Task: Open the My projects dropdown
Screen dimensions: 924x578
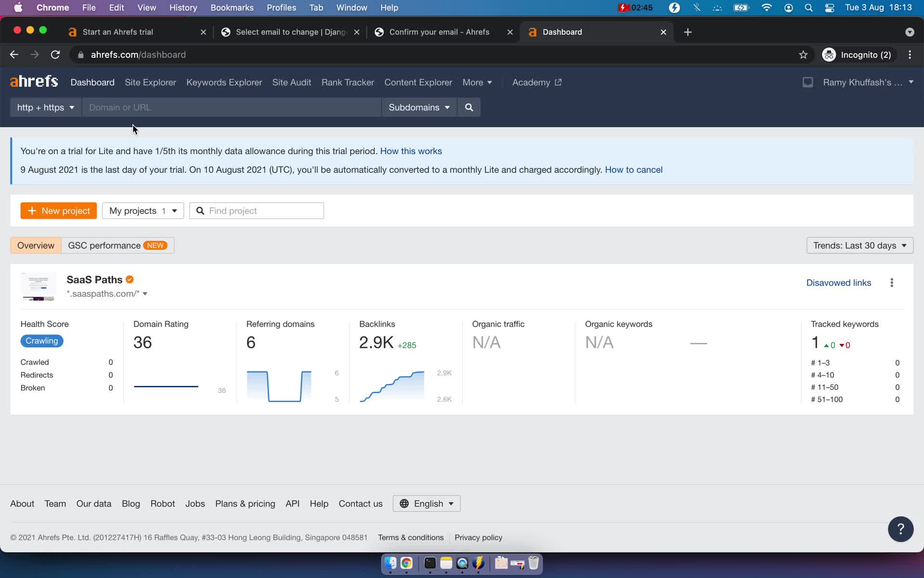Action: [143, 211]
